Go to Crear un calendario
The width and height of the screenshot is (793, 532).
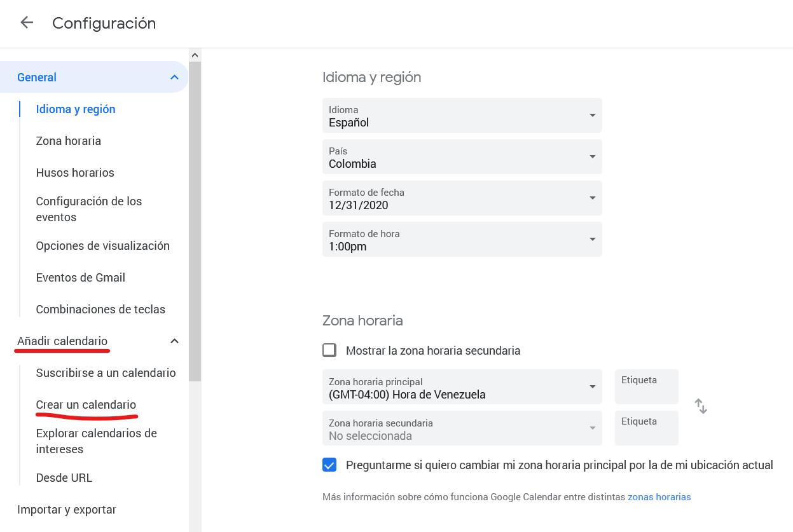86,405
